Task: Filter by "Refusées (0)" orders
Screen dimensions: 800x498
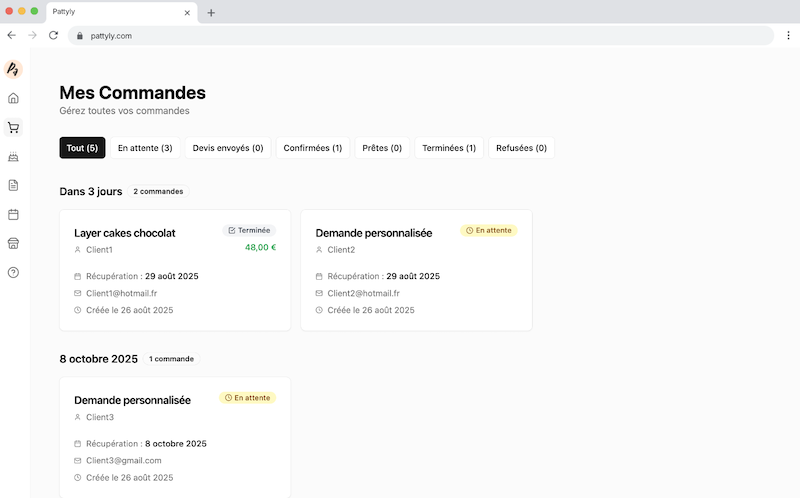Action: pyautogui.click(x=521, y=148)
